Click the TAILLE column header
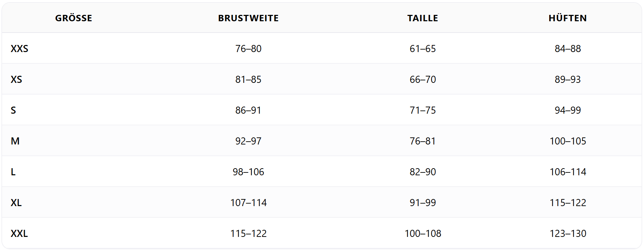 point(423,18)
